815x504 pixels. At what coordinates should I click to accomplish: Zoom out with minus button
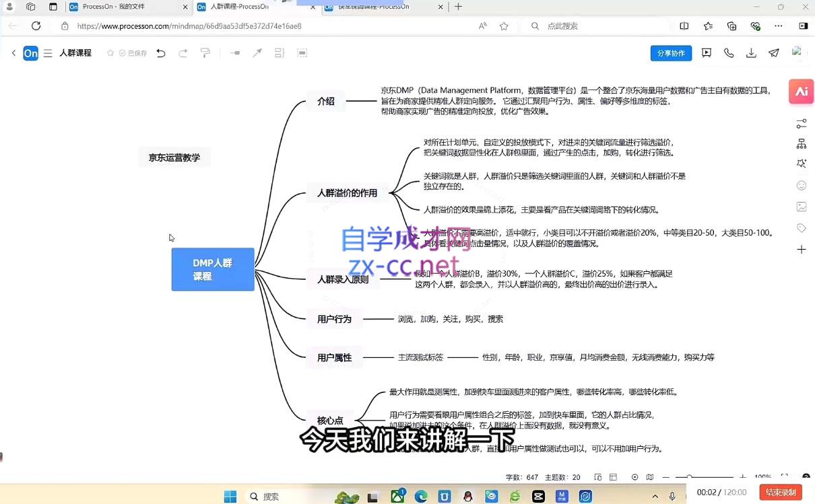(x=666, y=477)
